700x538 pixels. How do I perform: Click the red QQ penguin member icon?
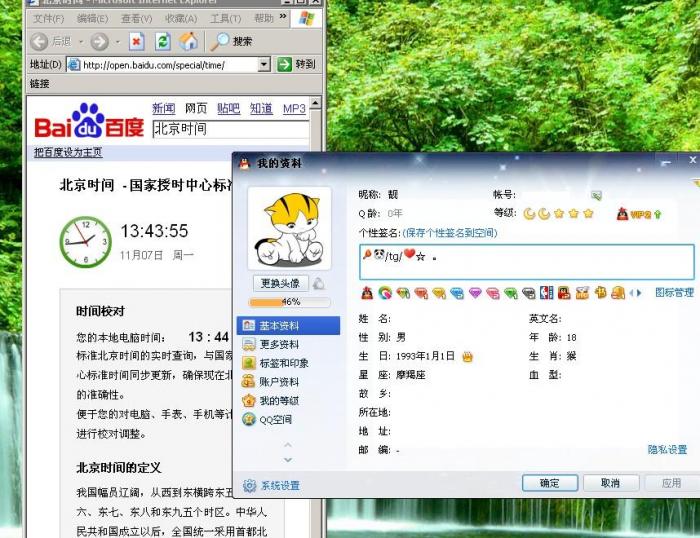(x=367, y=293)
